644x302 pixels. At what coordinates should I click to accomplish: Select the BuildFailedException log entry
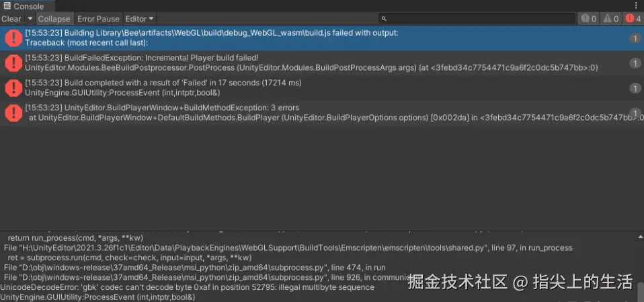pyautogui.click(x=322, y=63)
